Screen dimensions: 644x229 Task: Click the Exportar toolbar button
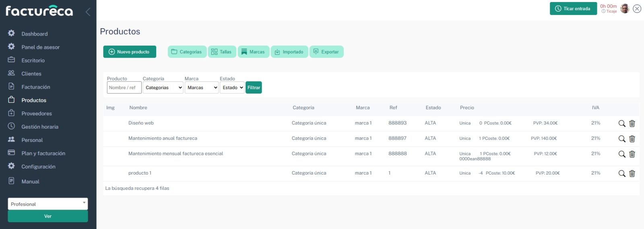326,52
